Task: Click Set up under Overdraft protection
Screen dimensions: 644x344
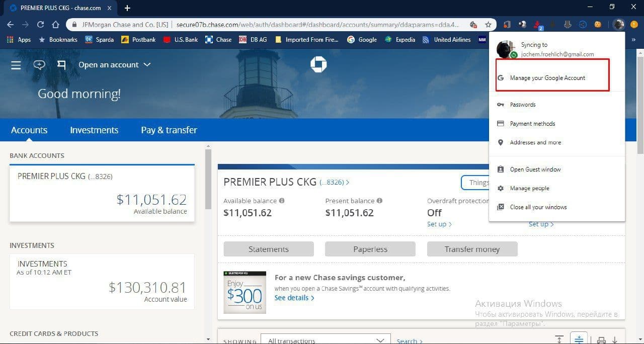Action: 439,224
